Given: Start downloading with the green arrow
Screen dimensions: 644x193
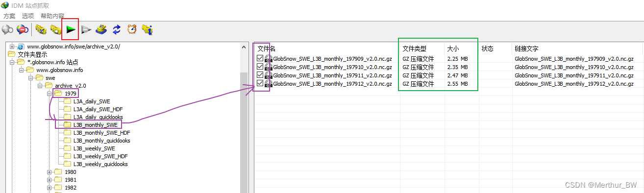Looking at the screenshot, I should click(x=71, y=30).
